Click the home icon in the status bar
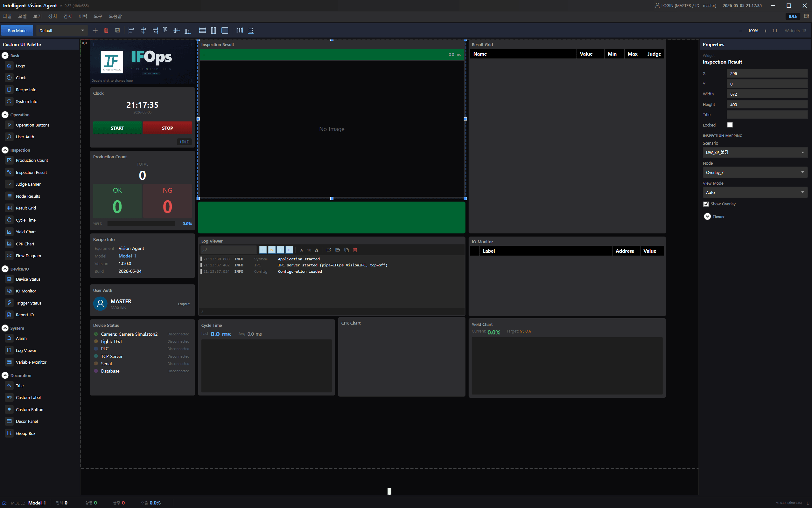 click(x=4, y=503)
